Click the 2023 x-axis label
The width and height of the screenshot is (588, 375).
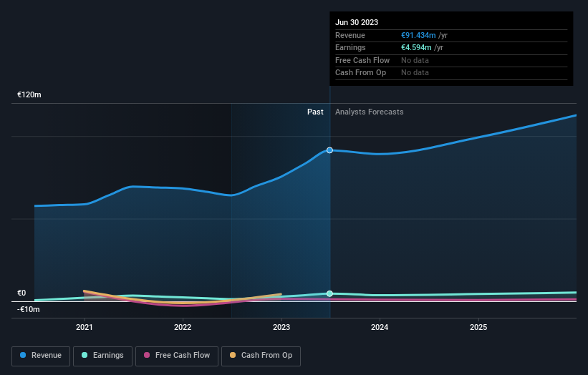tap(281, 328)
